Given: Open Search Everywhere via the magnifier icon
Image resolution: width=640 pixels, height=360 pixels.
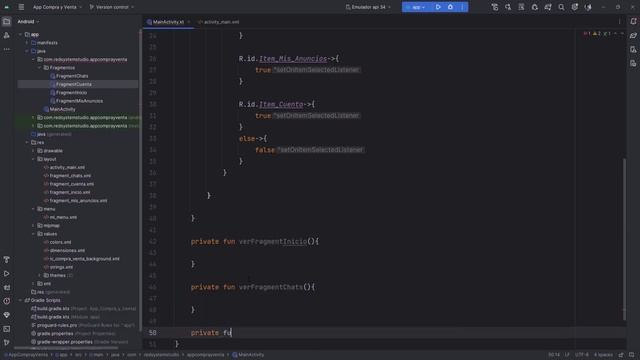Looking at the screenshot, I should 561,7.
